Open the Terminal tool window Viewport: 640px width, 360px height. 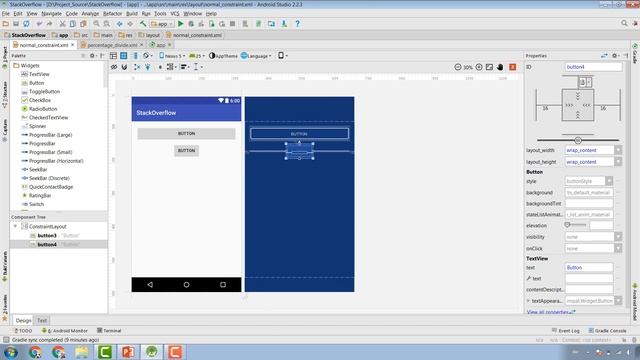click(109, 331)
